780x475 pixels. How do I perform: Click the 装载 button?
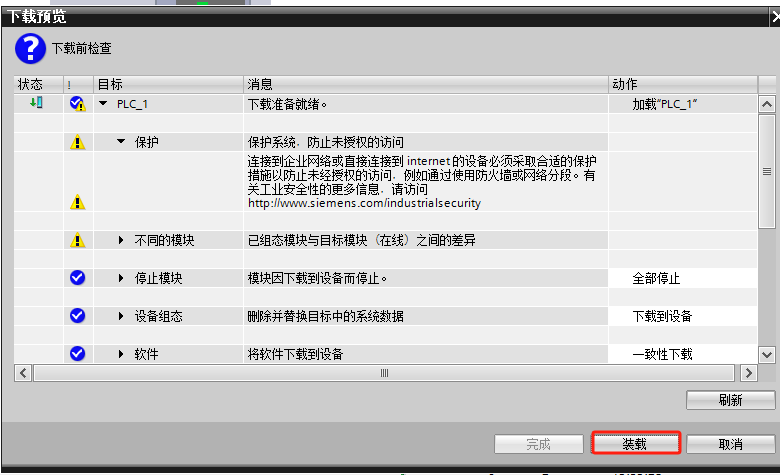[636, 443]
